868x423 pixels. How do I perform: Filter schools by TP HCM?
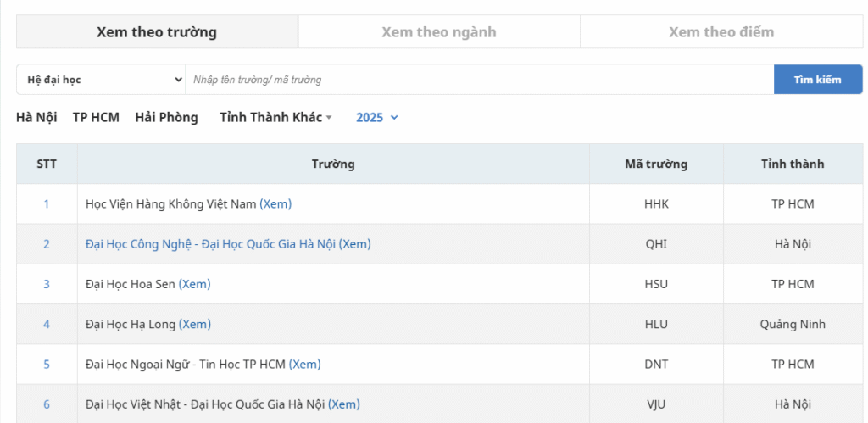pyautogui.click(x=96, y=118)
